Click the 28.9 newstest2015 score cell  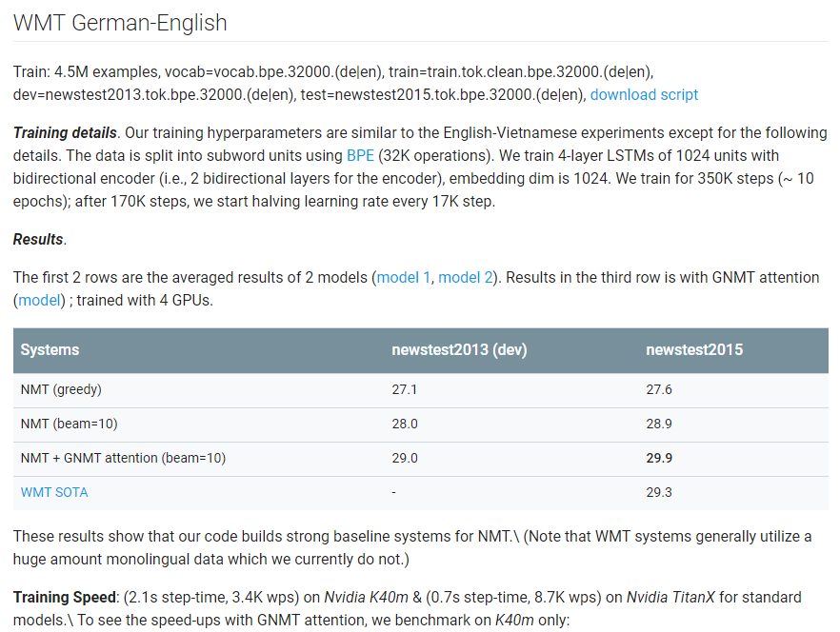[x=659, y=424]
